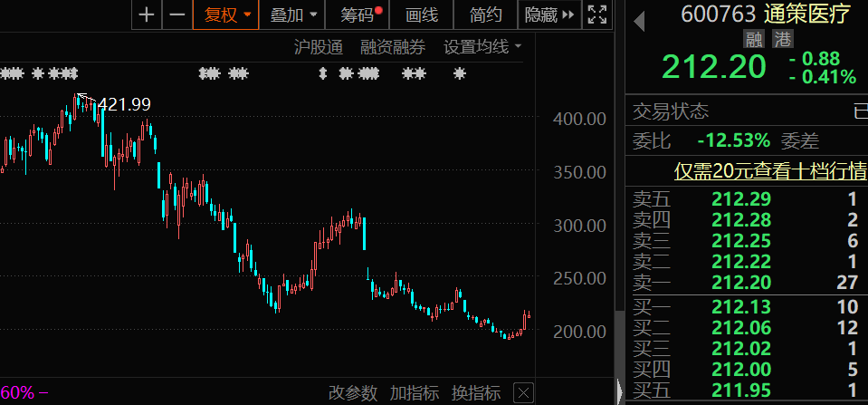868x405 pixels.
Task: Open the 叠加 overlay dropdown
Action: pos(293,14)
